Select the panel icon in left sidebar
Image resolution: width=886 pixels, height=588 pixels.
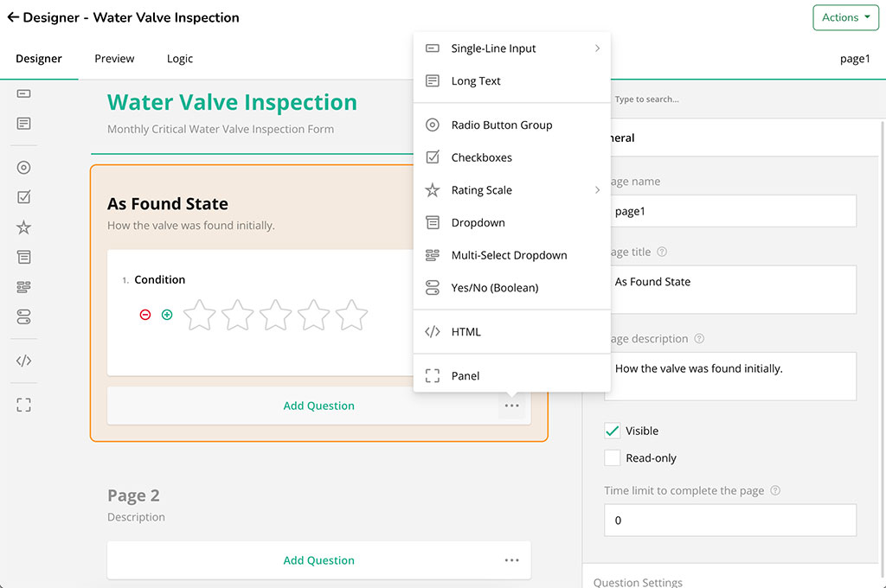pyautogui.click(x=24, y=405)
